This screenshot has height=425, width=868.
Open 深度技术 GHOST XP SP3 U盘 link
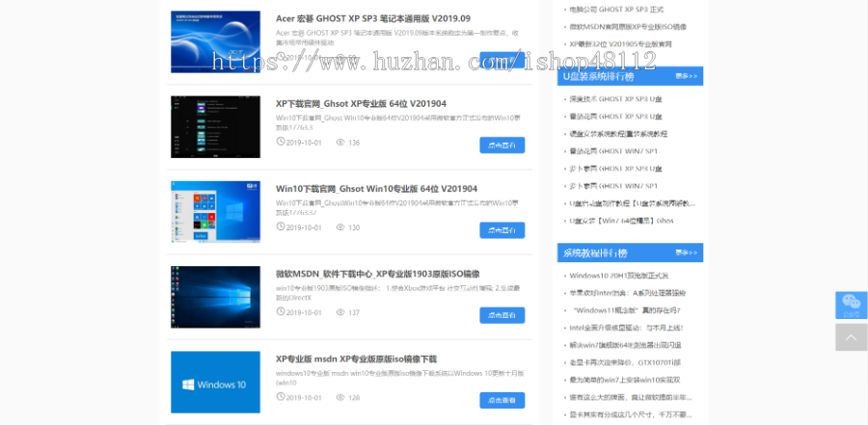tap(615, 99)
